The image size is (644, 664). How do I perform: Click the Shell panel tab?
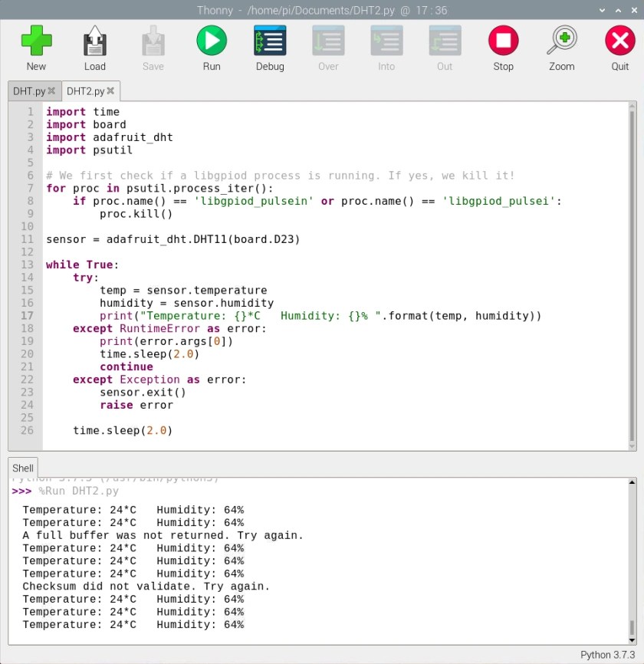click(22, 468)
